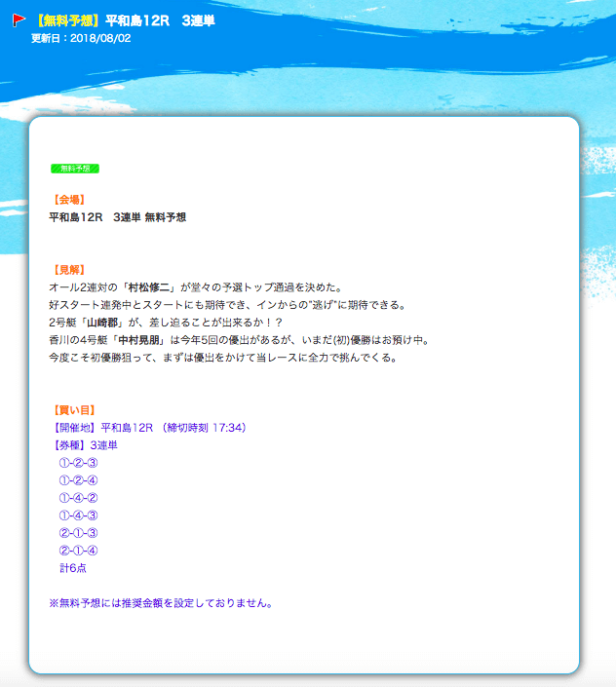Image resolution: width=616 pixels, height=687 pixels.
Task: Click the bold racer name 村松修二
Action: 149,287
